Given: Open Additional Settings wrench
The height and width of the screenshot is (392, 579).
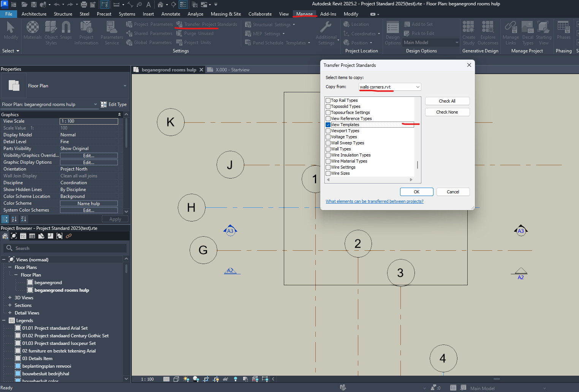Looking at the screenshot, I should tap(326, 33).
